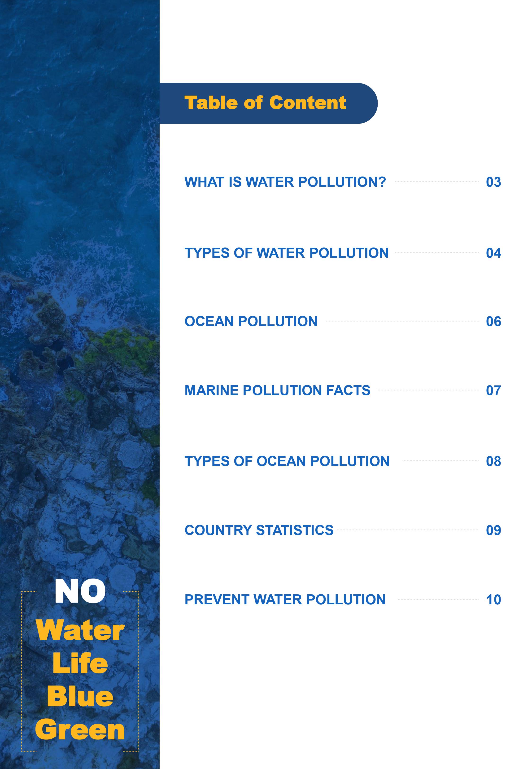Screen dimensions: 532x769
Task: Click the yellow 'Water' sidebar word
Action: coord(80,631)
